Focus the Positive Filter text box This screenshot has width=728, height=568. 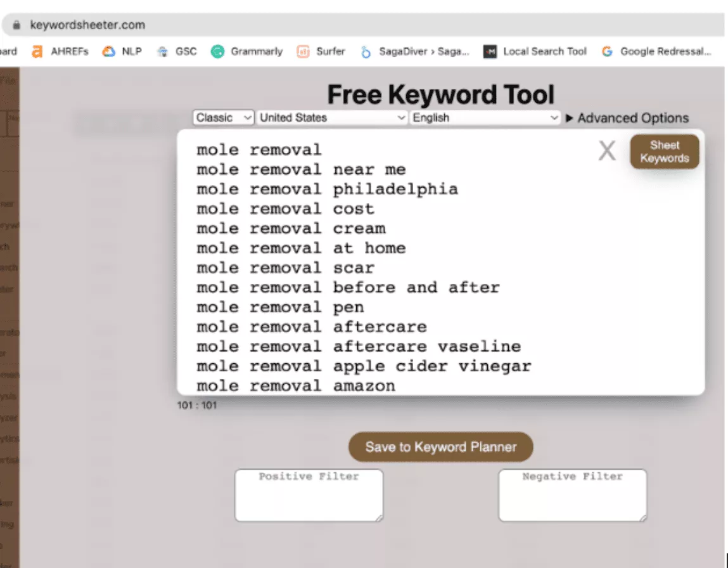[x=309, y=495]
